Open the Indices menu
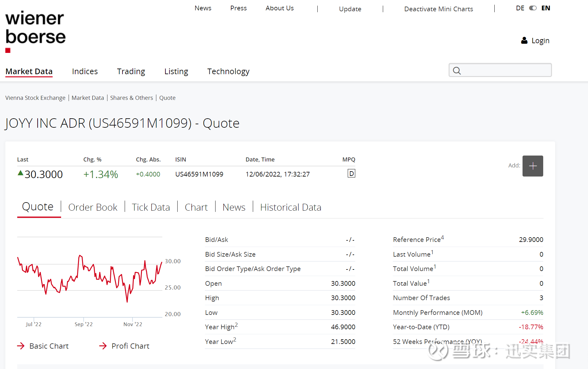588x369 pixels. [x=85, y=71]
